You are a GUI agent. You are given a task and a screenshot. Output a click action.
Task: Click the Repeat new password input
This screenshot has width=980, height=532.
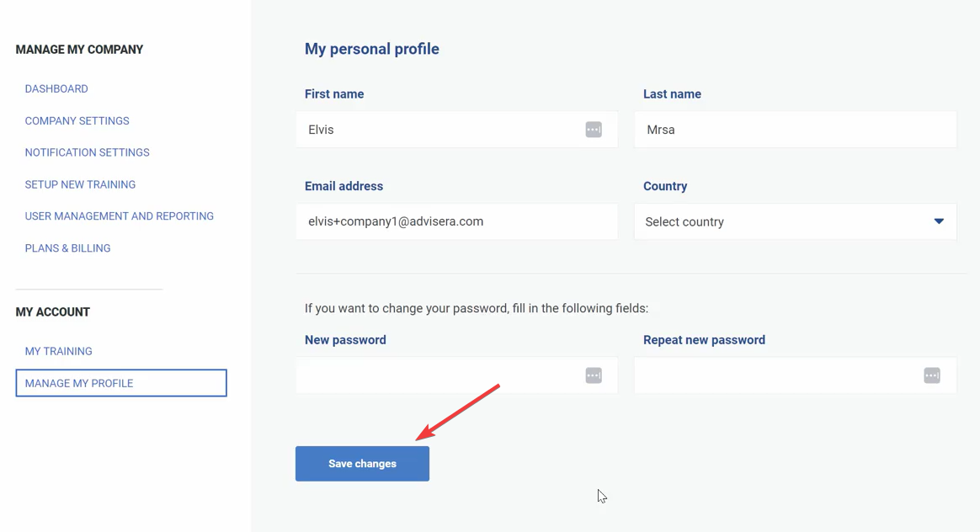(x=776, y=375)
